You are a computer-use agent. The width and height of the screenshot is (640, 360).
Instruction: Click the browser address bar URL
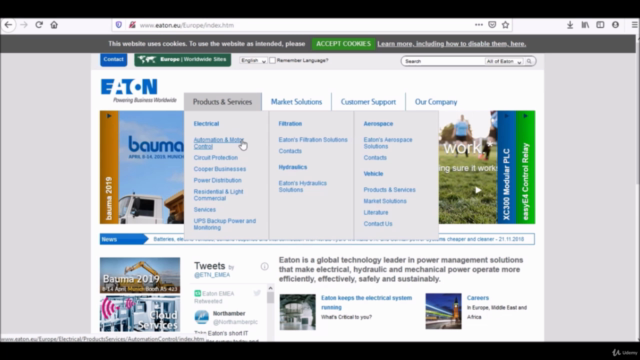pos(187,25)
